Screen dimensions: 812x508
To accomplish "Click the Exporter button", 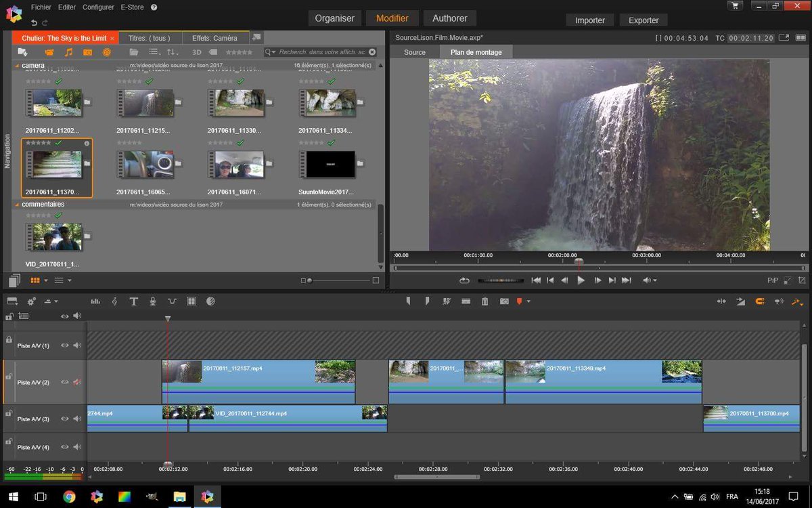I will tap(644, 20).
